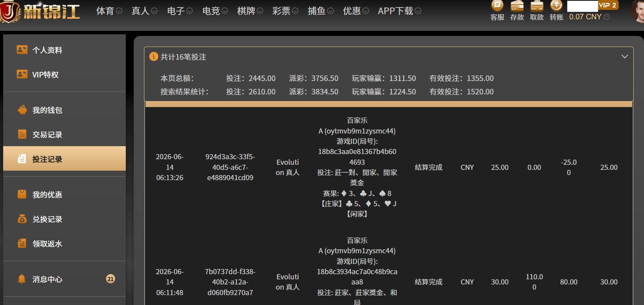Open the 真人 live casino menu
The width and height of the screenshot is (644, 305).
click(145, 11)
